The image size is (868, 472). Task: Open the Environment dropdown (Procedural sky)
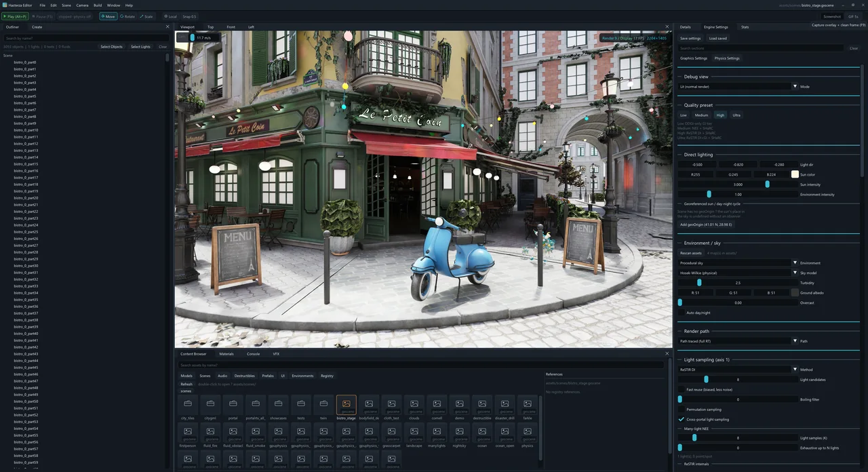[738, 262]
